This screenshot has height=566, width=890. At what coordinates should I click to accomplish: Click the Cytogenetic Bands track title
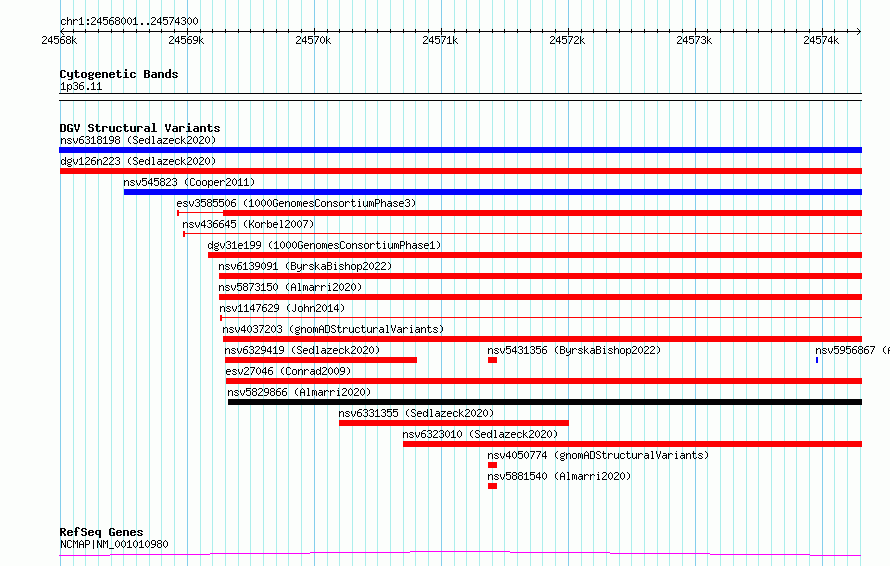tap(119, 74)
